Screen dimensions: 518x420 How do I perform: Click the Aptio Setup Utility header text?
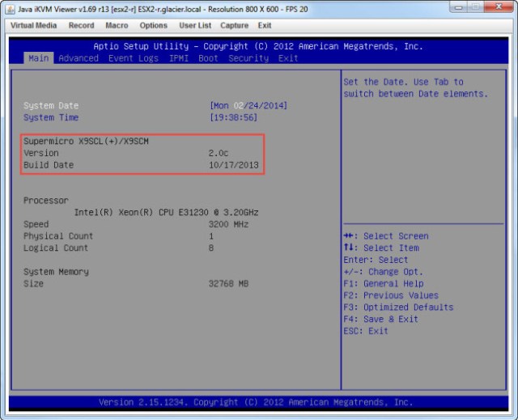tap(258, 46)
